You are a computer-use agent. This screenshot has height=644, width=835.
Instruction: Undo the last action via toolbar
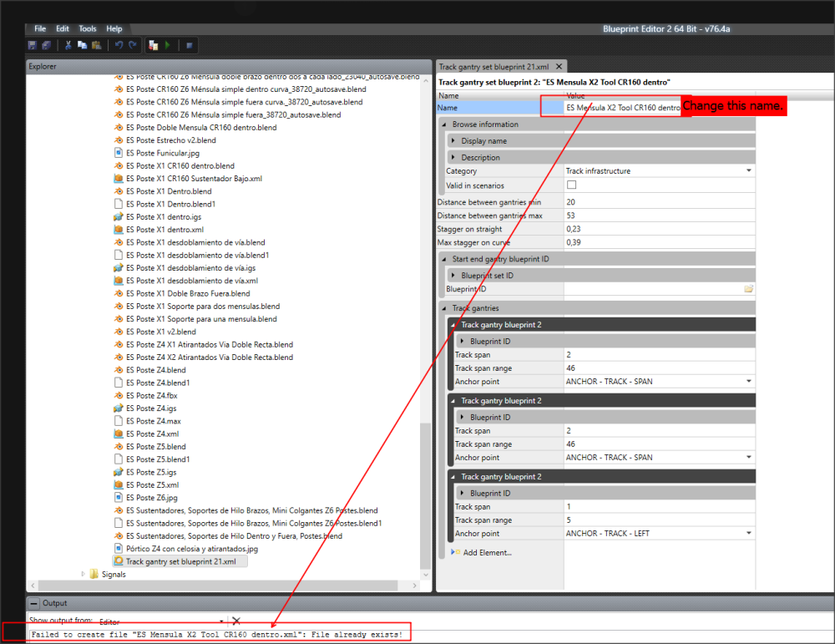click(x=119, y=45)
